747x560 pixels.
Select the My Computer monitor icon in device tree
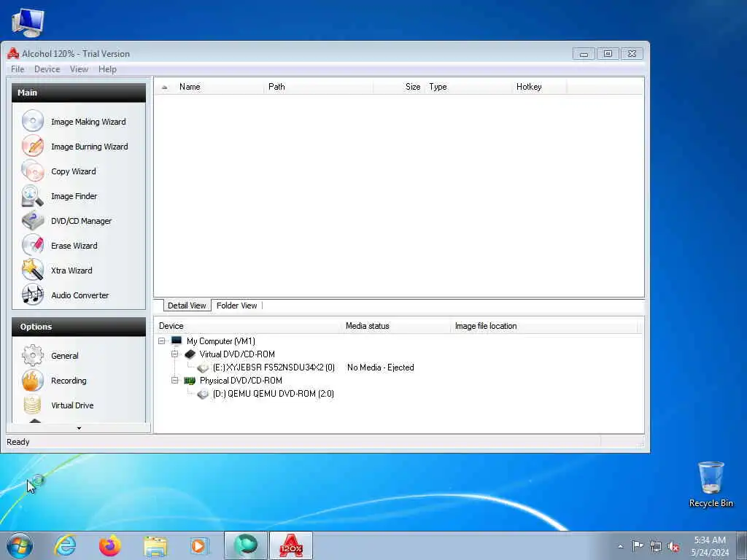(177, 341)
